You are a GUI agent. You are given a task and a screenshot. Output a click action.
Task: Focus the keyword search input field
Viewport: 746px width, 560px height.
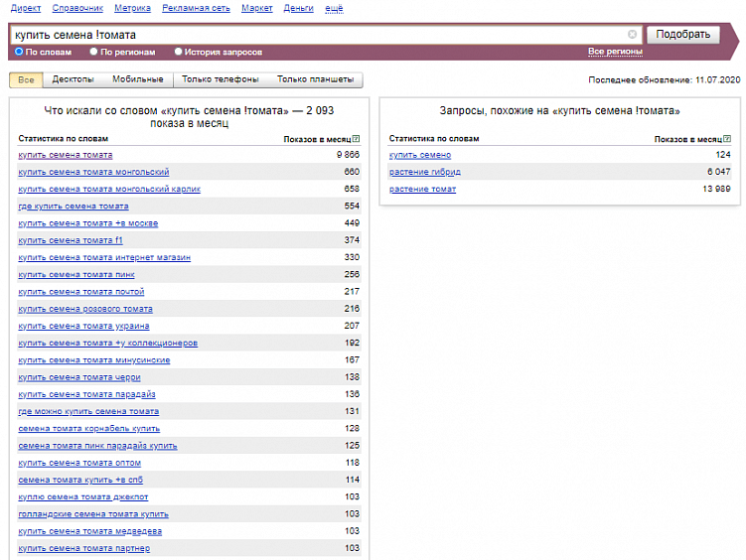[x=327, y=35]
